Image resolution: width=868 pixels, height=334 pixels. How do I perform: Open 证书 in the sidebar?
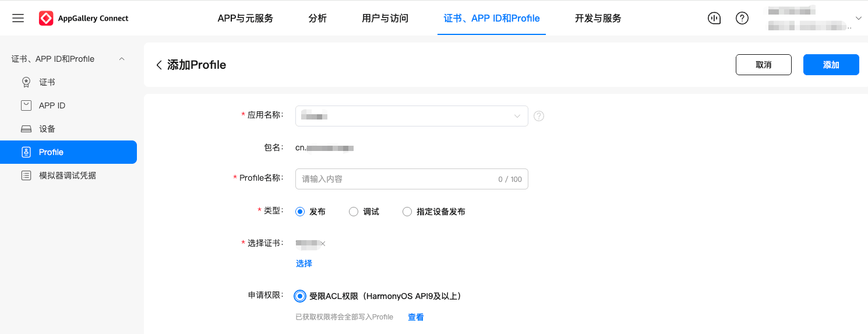click(47, 82)
